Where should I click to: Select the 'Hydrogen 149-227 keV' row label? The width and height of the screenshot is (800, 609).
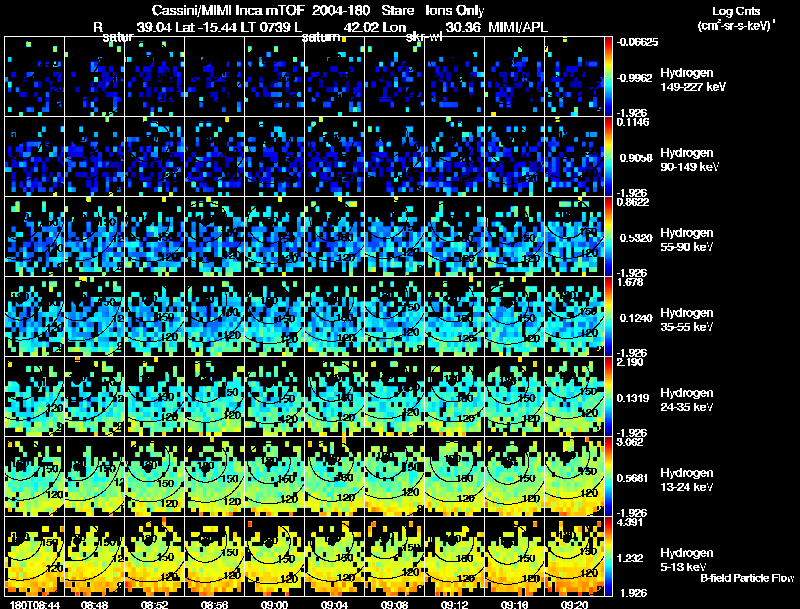(693, 80)
